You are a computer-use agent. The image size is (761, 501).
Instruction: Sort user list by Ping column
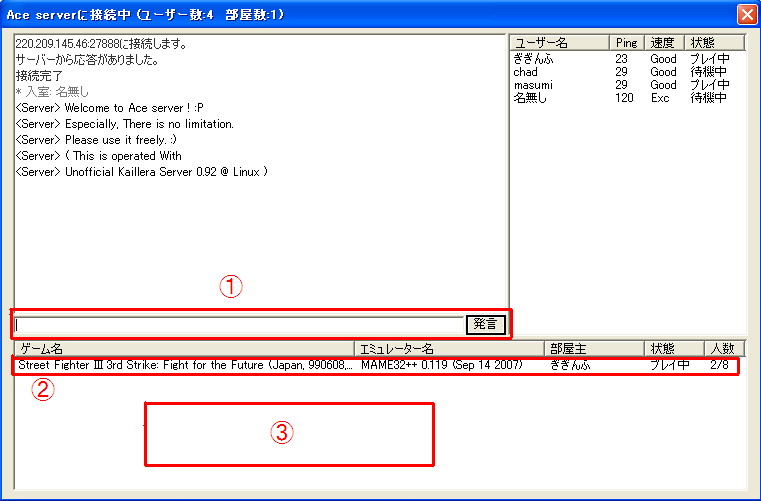627,43
